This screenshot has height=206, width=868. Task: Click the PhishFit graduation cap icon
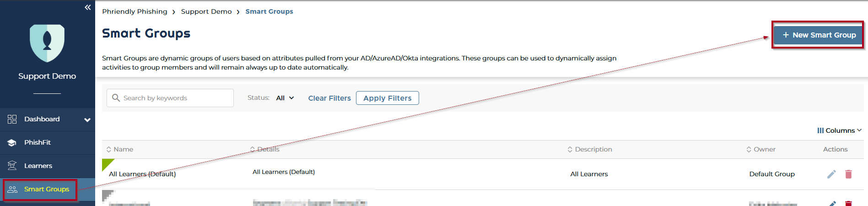pos(12,143)
